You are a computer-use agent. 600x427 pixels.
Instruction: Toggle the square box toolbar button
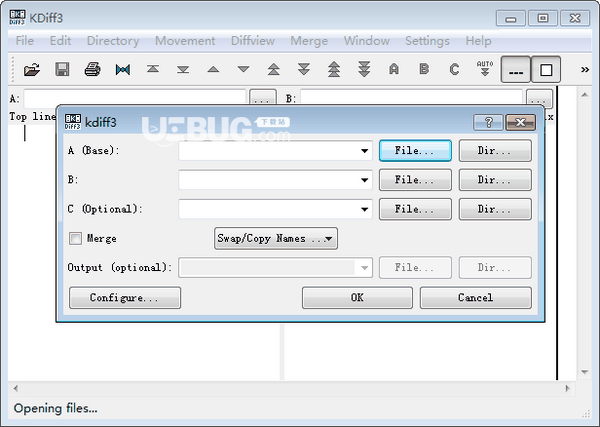546,70
